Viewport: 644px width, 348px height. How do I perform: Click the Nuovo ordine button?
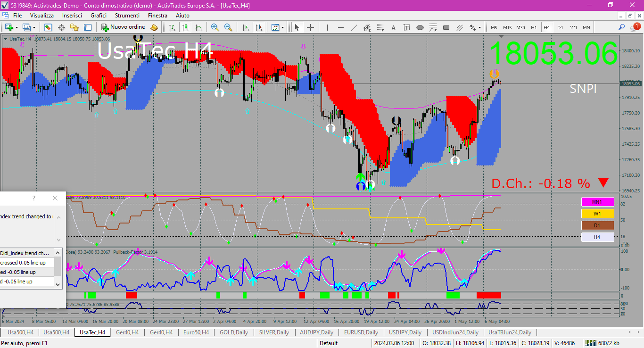tap(124, 27)
